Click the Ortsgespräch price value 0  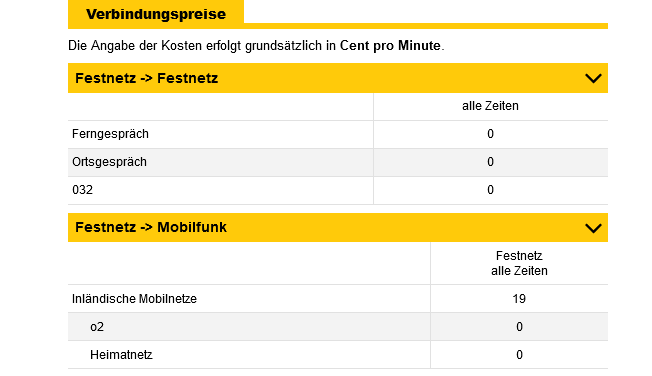tap(490, 162)
